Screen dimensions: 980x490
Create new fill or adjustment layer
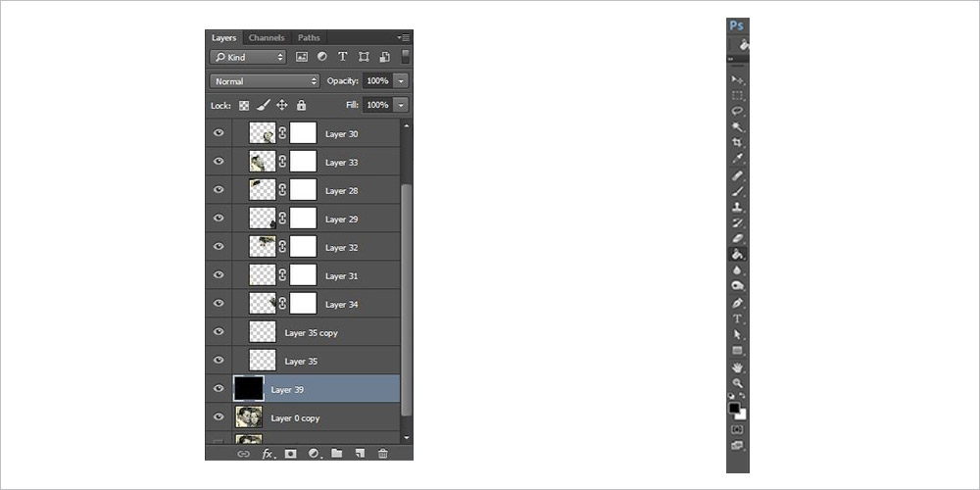(x=315, y=453)
